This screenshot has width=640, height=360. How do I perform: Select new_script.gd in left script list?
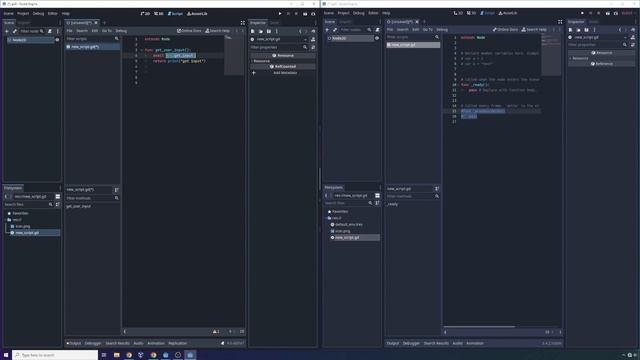click(x=92, y=47)
